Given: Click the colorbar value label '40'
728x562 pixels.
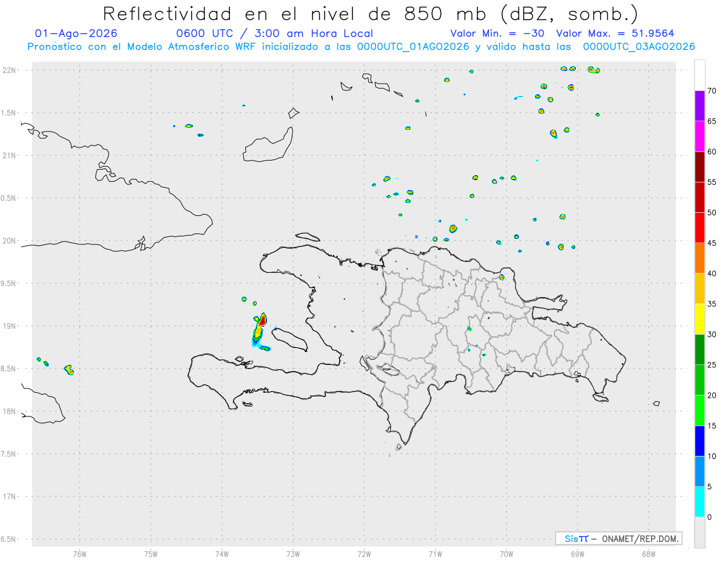Looking at the screenshot, I should 712,273.
